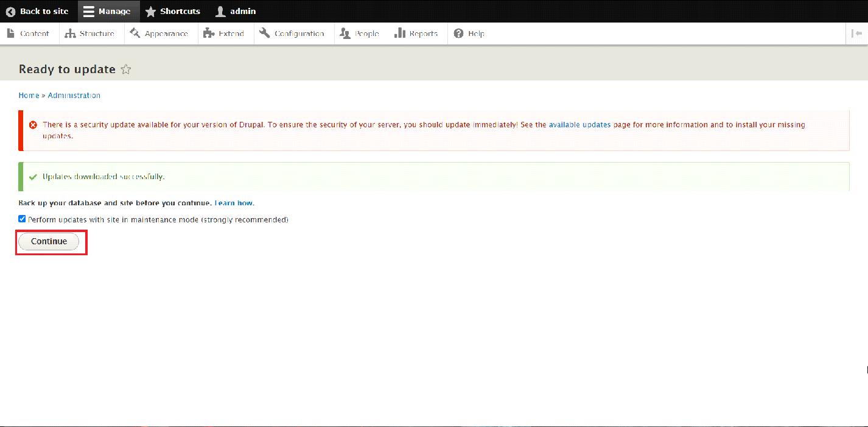This screenshot has width=868, height=427.
Task: Open Content via the page icon
Action: [x=11, y=34]
